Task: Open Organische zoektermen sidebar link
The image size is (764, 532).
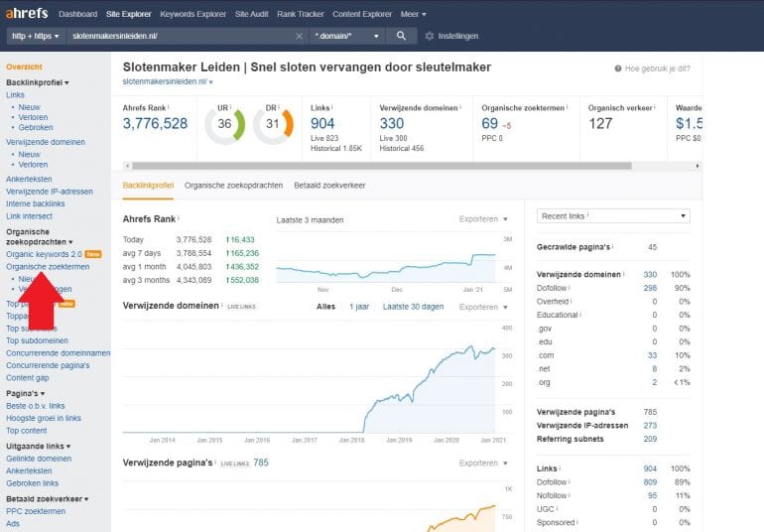Action: pyautogui.click(x=48, y=267)
